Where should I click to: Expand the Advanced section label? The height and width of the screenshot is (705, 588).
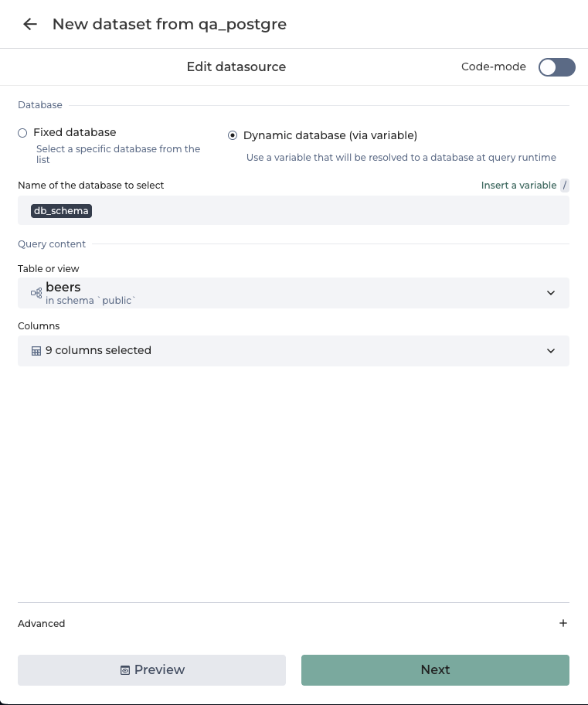42,624
